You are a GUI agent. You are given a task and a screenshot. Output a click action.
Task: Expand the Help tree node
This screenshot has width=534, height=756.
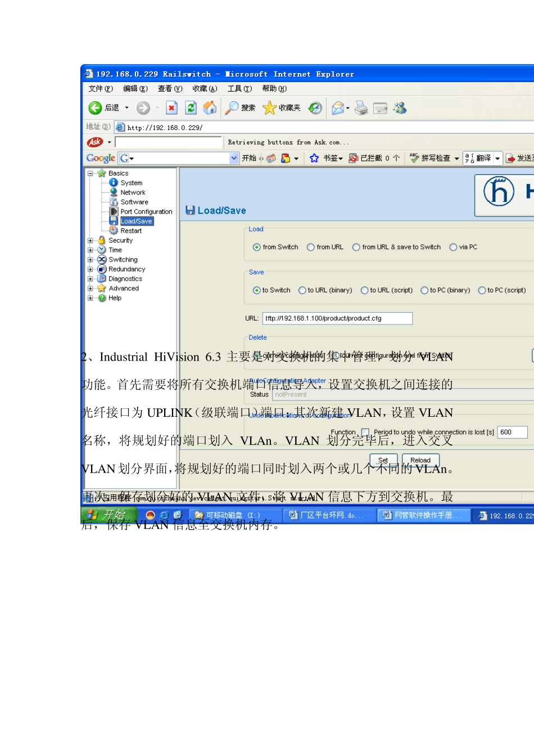(x=90, y=298)
